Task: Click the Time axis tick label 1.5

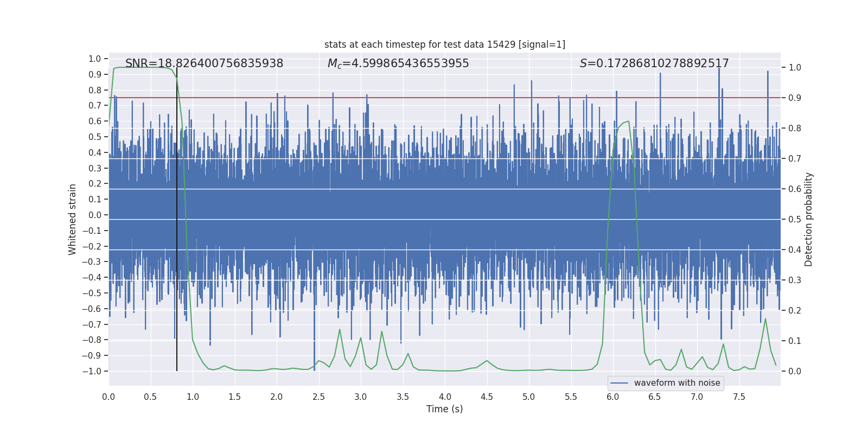Action: coord(234,397)
